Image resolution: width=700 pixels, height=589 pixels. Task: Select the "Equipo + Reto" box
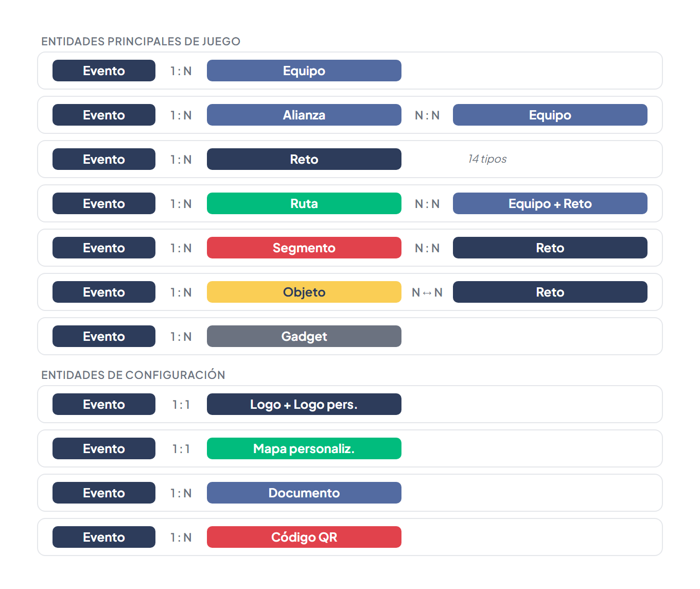tap(550, 203)
